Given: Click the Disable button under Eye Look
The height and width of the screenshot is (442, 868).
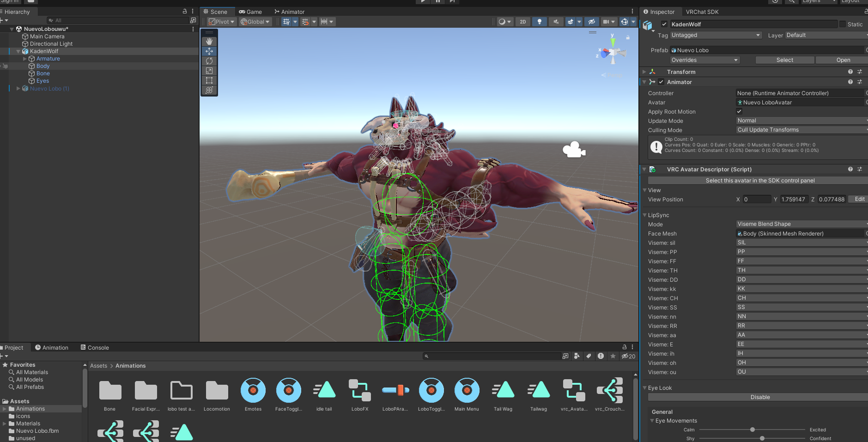Looking at the screenshot, I should tap(759, 397).
